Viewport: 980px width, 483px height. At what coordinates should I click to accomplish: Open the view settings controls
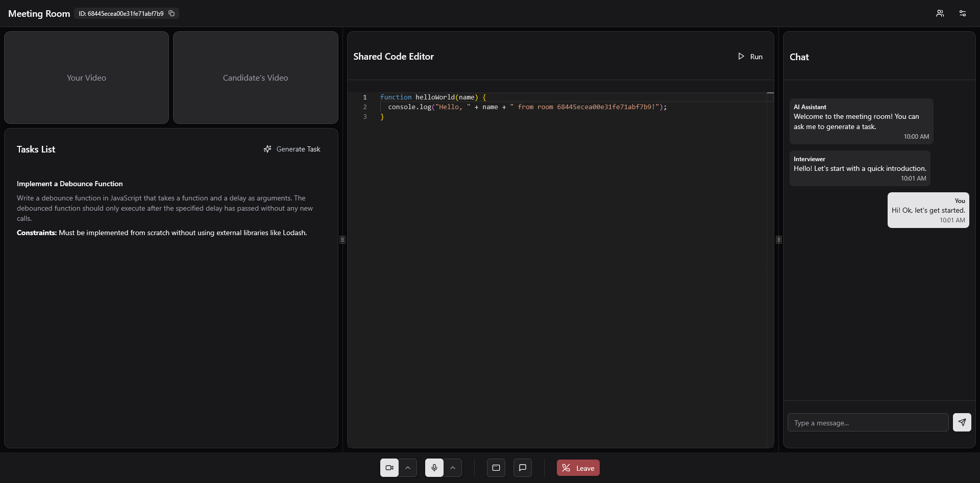click(x=963, y=13)
